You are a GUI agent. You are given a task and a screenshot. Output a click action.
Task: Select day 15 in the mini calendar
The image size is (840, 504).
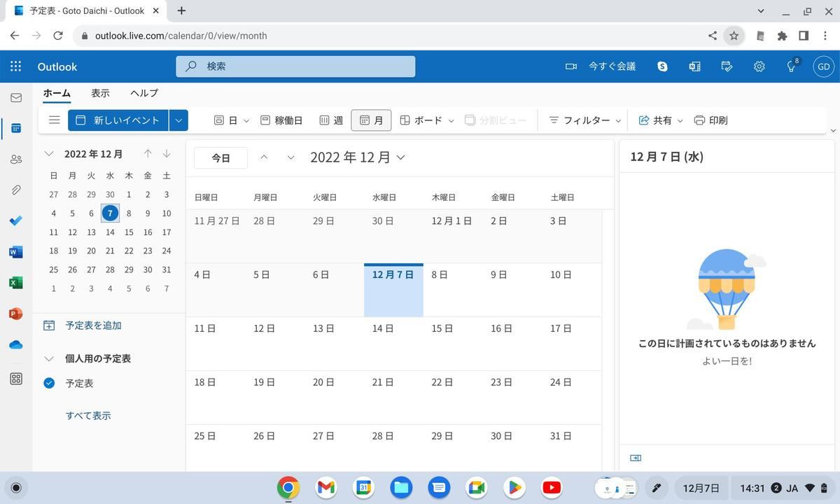pos(129,232)
